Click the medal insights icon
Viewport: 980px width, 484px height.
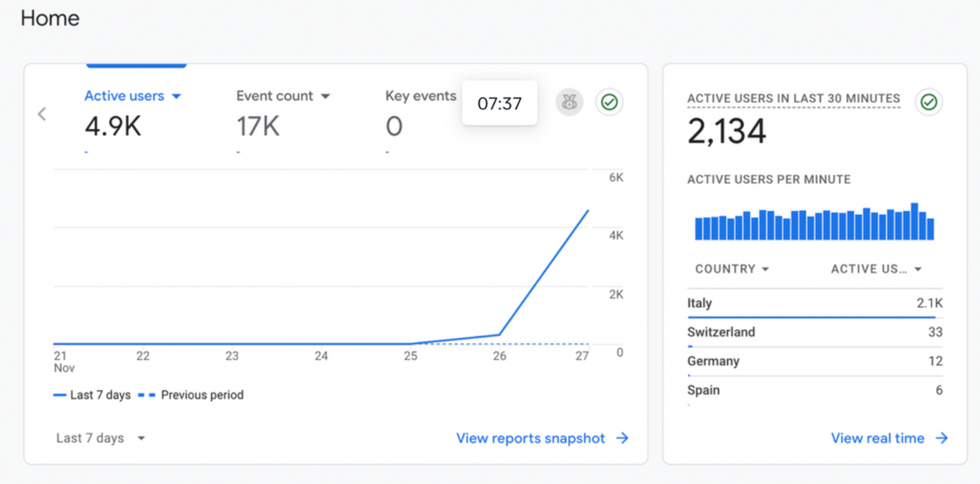click(x=569, y=102)
